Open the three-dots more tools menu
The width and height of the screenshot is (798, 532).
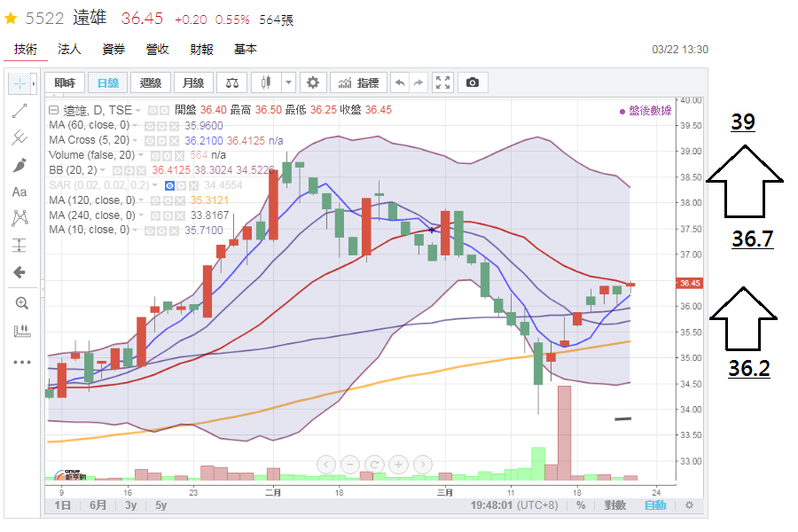[x=22, y=363]
